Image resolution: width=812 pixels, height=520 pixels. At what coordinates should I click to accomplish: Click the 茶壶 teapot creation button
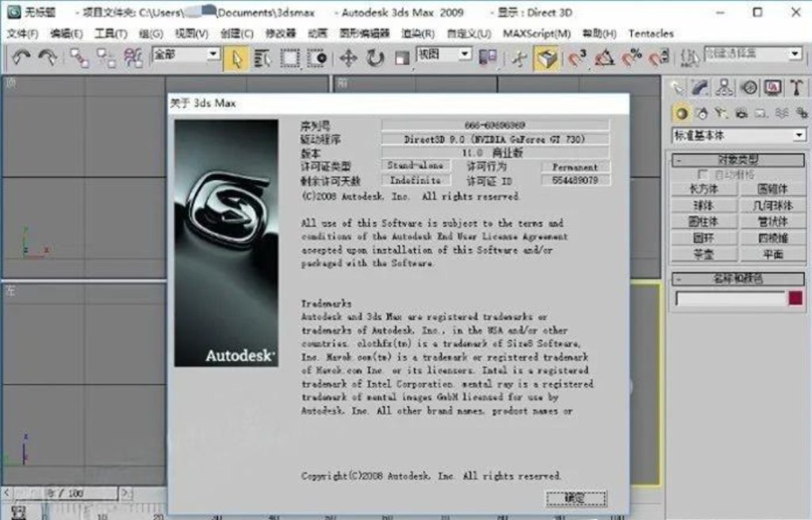pos(703,254)
